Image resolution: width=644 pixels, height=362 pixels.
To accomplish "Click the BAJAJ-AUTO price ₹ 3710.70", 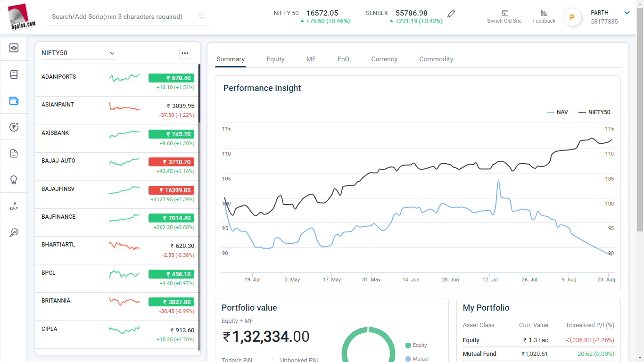I will (x=171, y=162).
